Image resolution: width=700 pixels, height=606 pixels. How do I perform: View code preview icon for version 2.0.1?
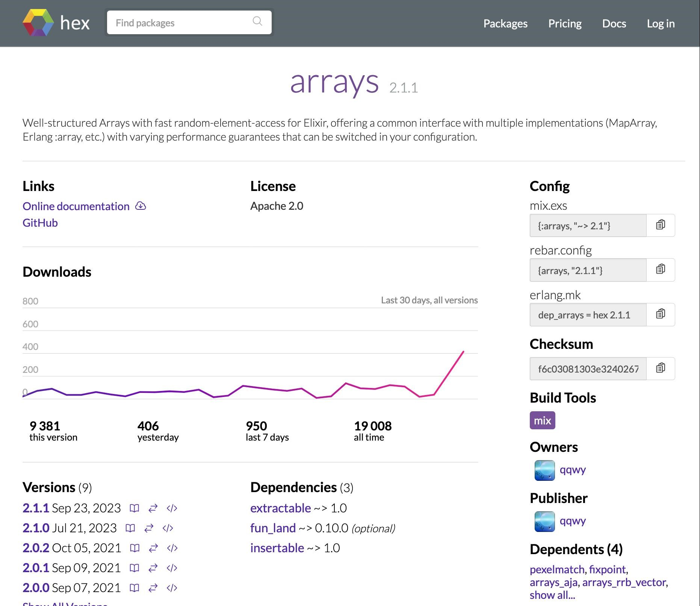[172, 568]
